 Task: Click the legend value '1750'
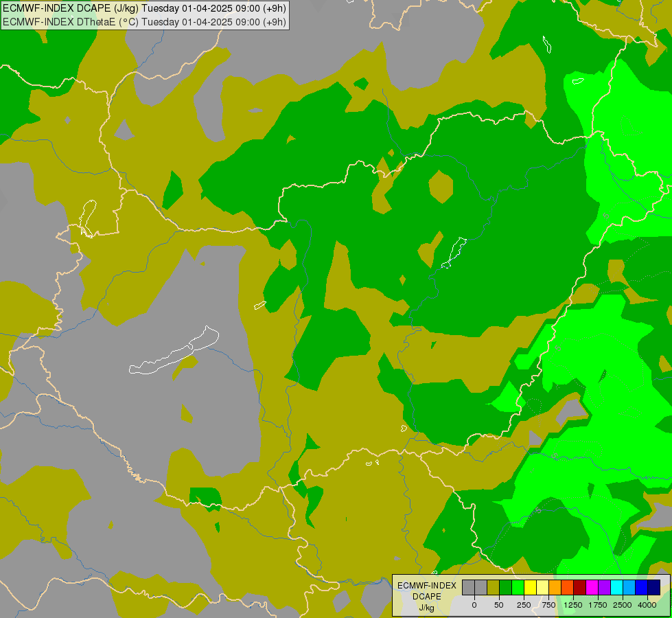click(598, 605)
